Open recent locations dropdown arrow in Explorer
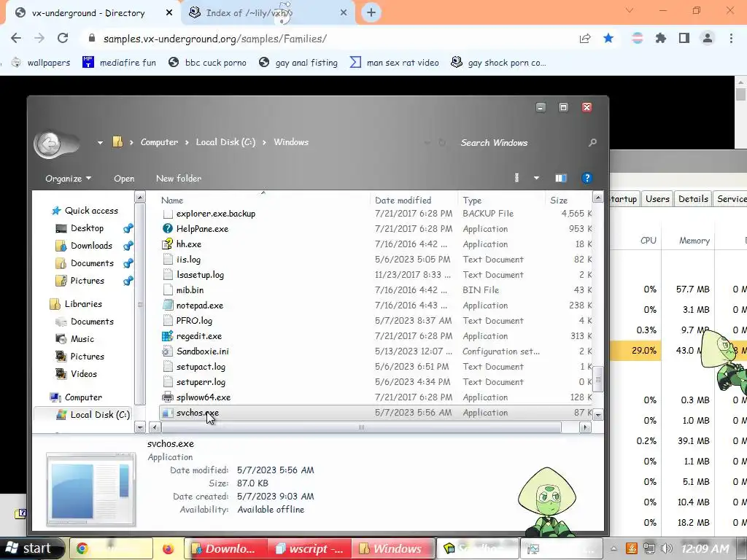Image resolution: width=747 pixels, height=560 pixels. click(100, 142)
